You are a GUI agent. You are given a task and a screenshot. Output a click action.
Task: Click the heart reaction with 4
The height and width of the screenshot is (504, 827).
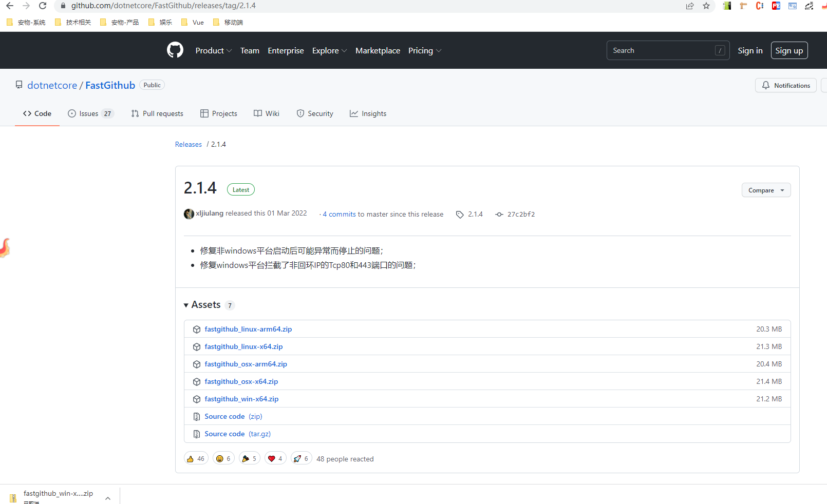(275, 458)
